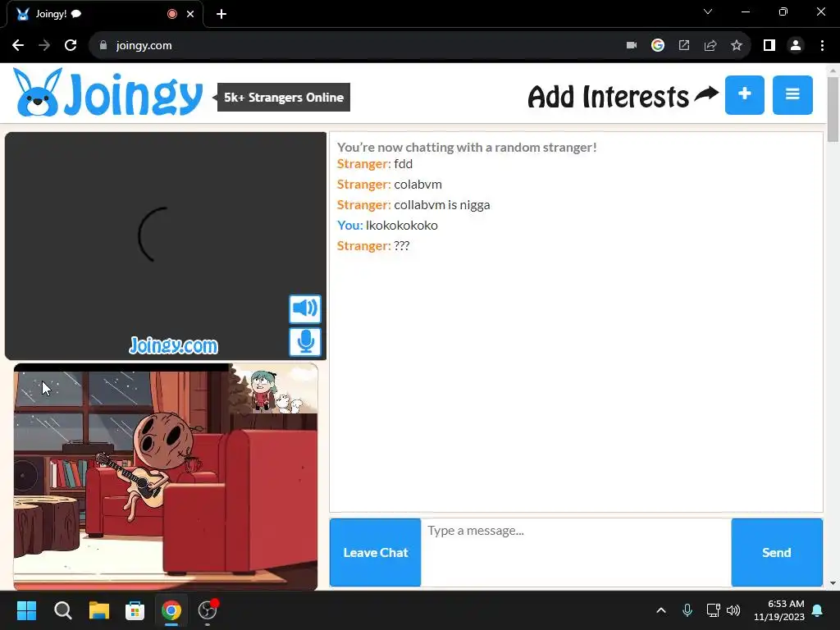Open the hamburger menu button

(x=792, y=95)
